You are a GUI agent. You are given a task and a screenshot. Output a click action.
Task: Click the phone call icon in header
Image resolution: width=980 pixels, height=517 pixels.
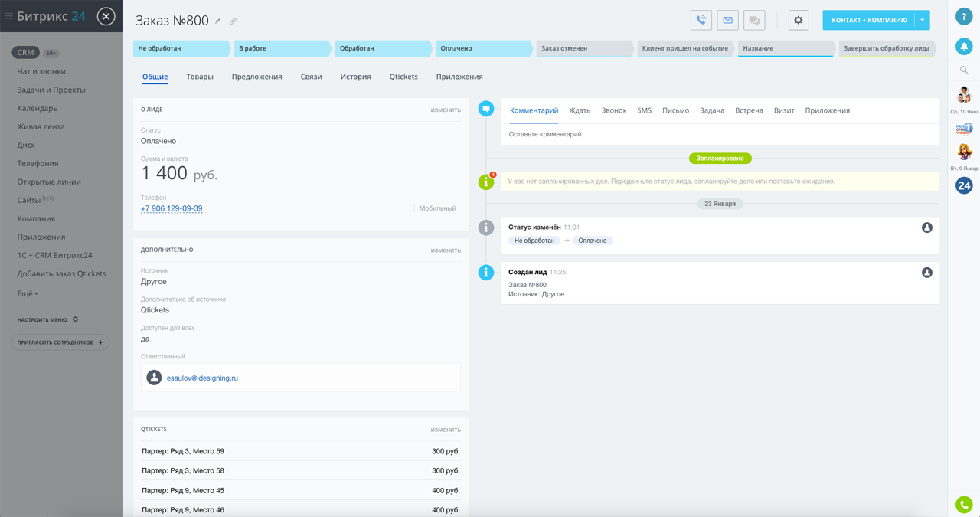click(701, 21)
